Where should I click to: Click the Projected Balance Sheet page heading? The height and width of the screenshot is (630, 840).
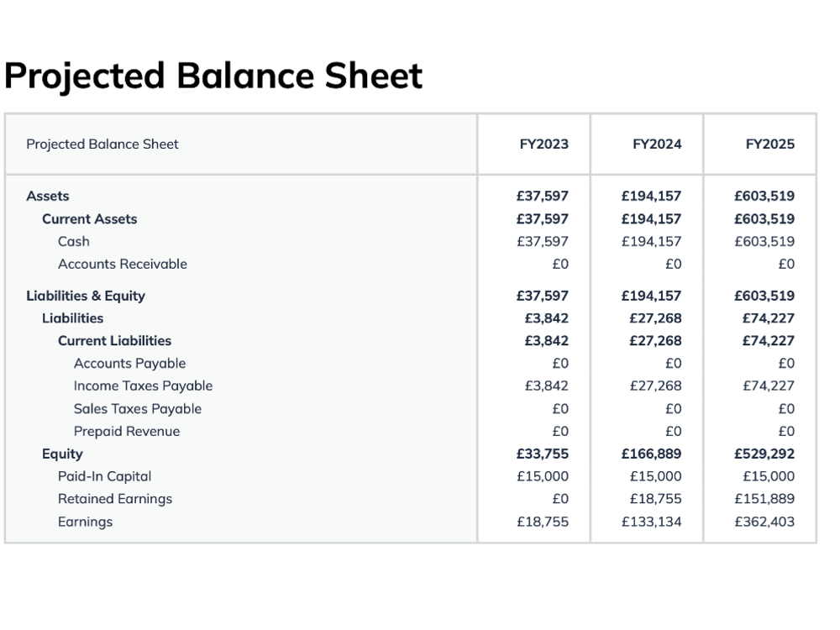pyautogui.click(x=213, y=76)
